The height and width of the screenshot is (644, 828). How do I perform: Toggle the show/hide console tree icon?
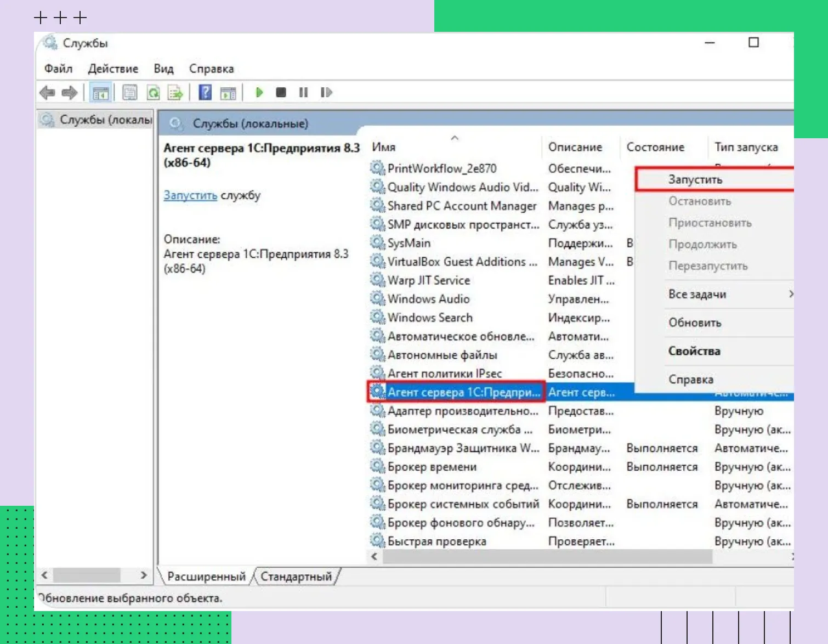click(100, 93)
